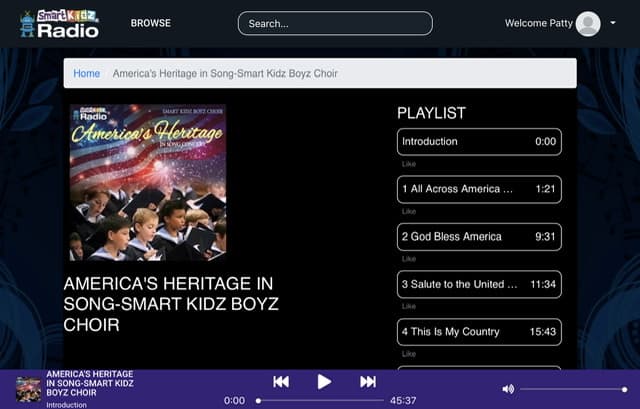Play 3 Salute to the United track
Viewport: 640px width, 409px height.
[x=479, y=284]
